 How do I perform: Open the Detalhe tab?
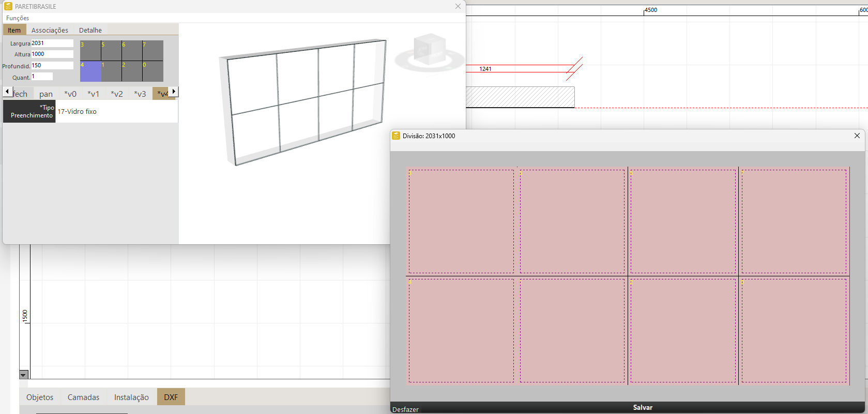90,30
